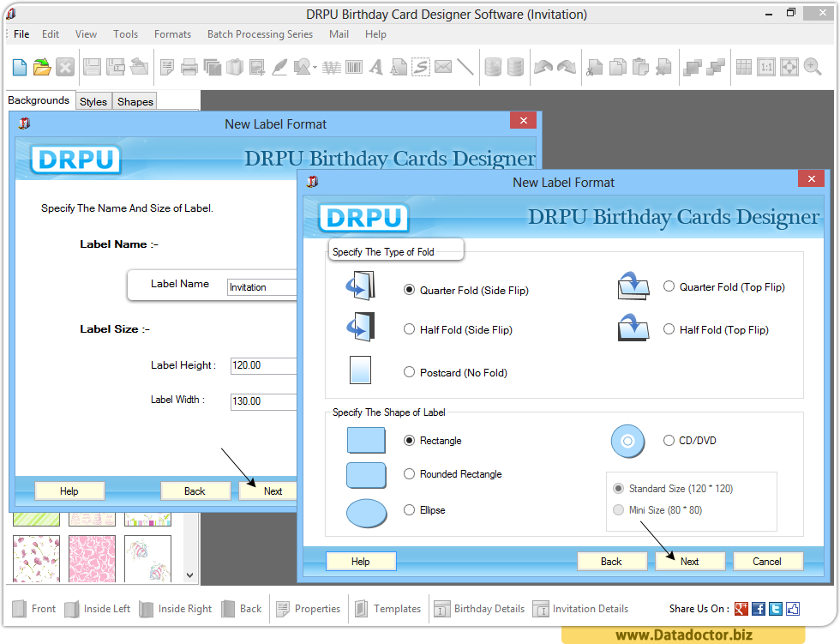Image resolution: width=840 pixels, height=644 pixels.
Task: Click the backgrounds list scroll-down arrow
Action: pyautogui.click(x=189, y=575)
